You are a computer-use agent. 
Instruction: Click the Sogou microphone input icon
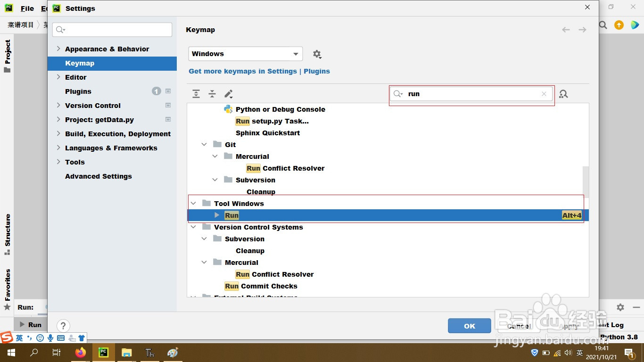[x=50, y=338]
